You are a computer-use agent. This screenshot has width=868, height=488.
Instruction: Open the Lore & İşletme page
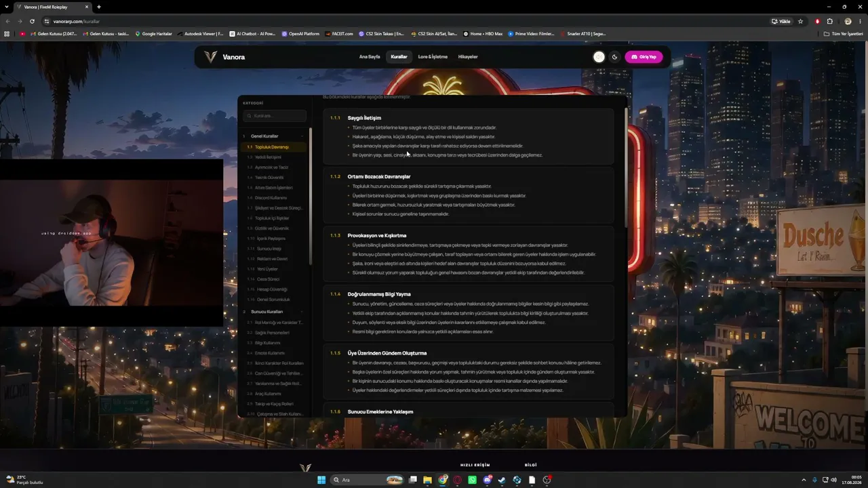tap(433, 57)
